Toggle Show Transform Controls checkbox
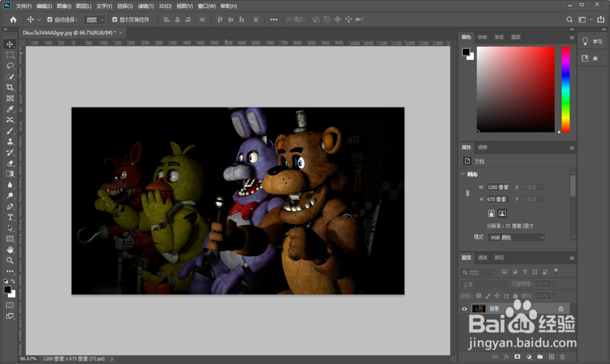The height and width of the screenshot is (364, 610). tap(115, 20)
